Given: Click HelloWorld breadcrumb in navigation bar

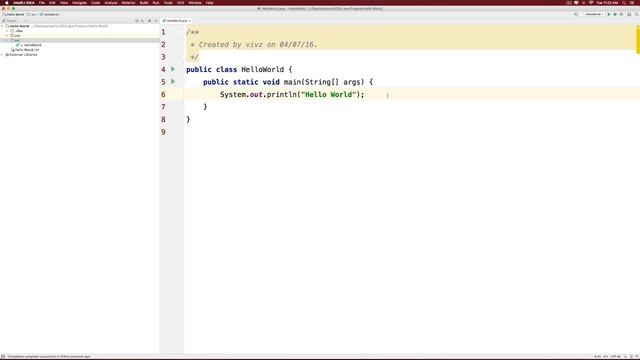Looking at the screenshot, I should point(49,14).
